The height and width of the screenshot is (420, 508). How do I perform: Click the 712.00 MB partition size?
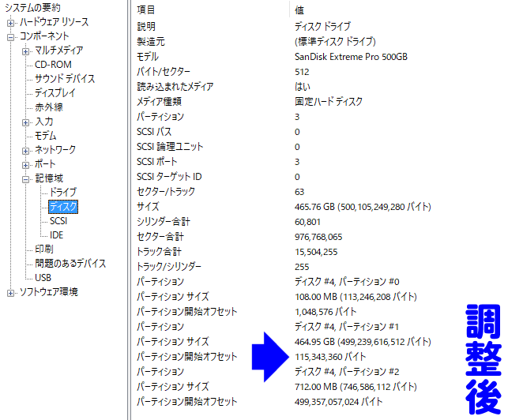(x=356, y=387)
